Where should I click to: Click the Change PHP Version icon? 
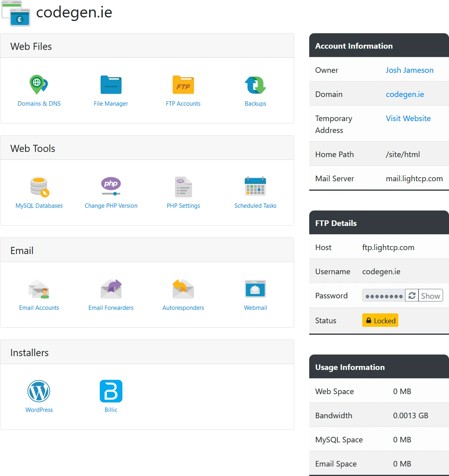111,187
